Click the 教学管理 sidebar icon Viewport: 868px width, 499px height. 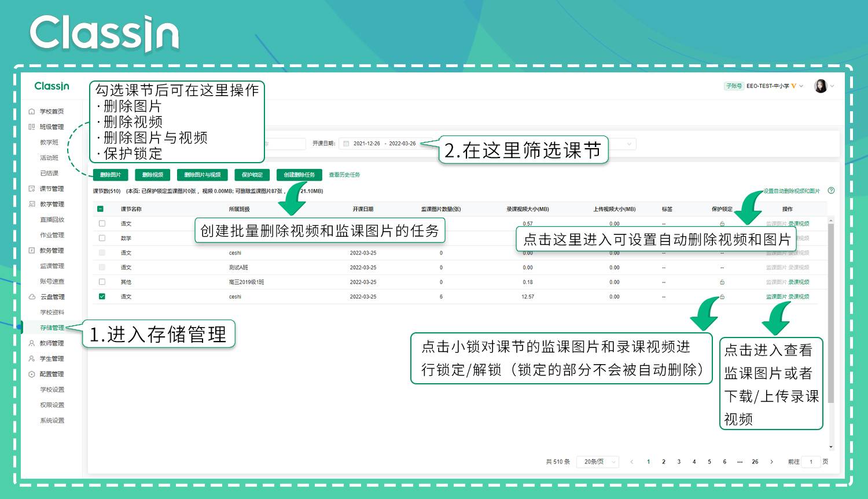click(x=32, y=204)
